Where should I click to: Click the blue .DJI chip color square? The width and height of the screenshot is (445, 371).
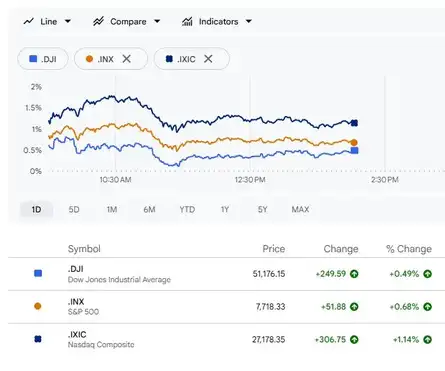tap(33, 59)
